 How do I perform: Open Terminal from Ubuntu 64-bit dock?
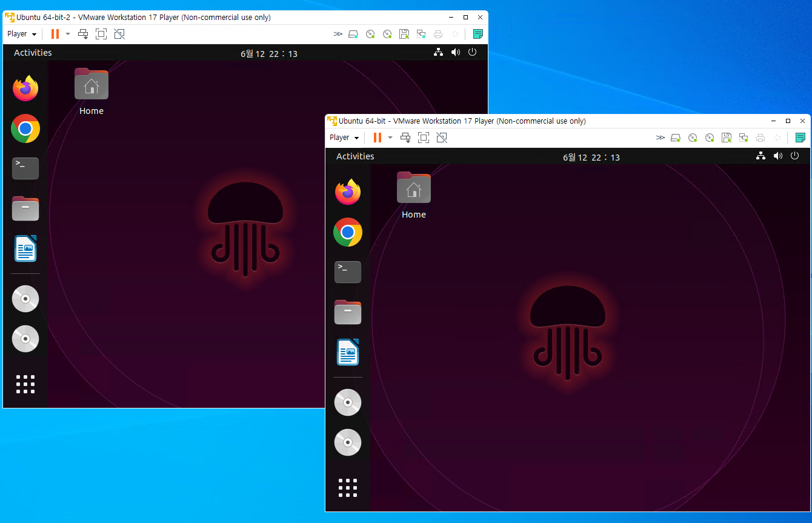point(348,272)
